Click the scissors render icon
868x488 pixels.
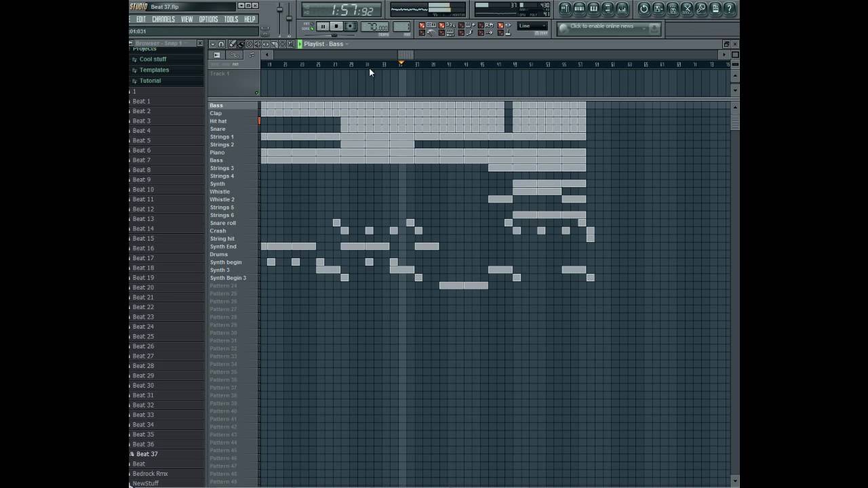click(687, 9)
